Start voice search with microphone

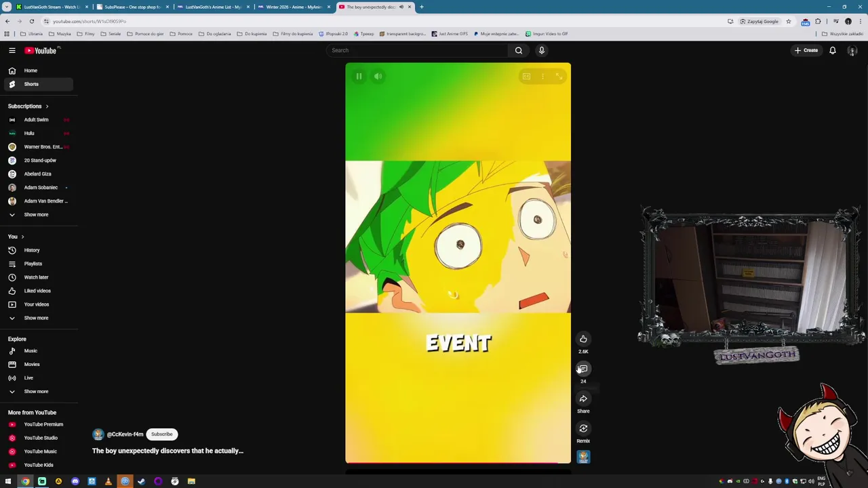tap(542, 50)
